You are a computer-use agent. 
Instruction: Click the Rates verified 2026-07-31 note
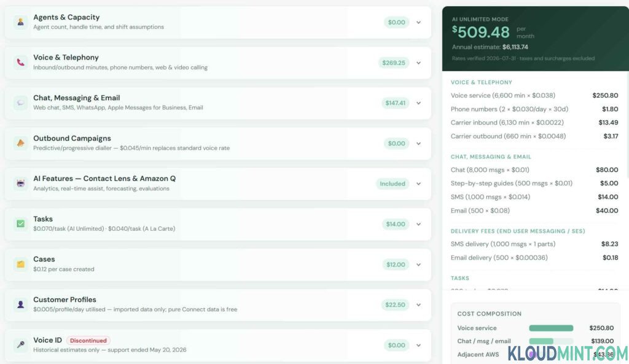523,58
